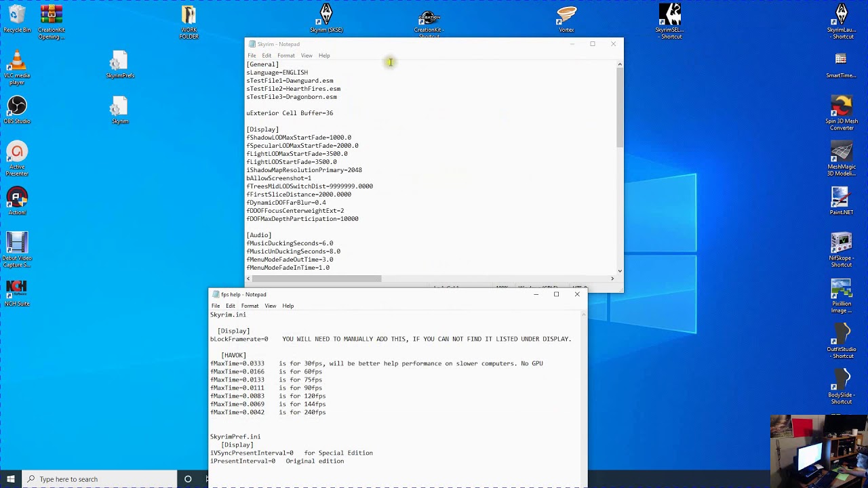The image size is (868, 488).
Task: Click the "bLockFramerate=0" text in fps help
Action: [239, 339]
